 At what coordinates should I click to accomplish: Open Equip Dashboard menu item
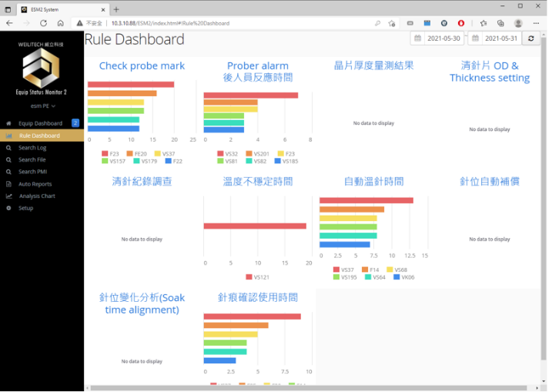point(42,123)
